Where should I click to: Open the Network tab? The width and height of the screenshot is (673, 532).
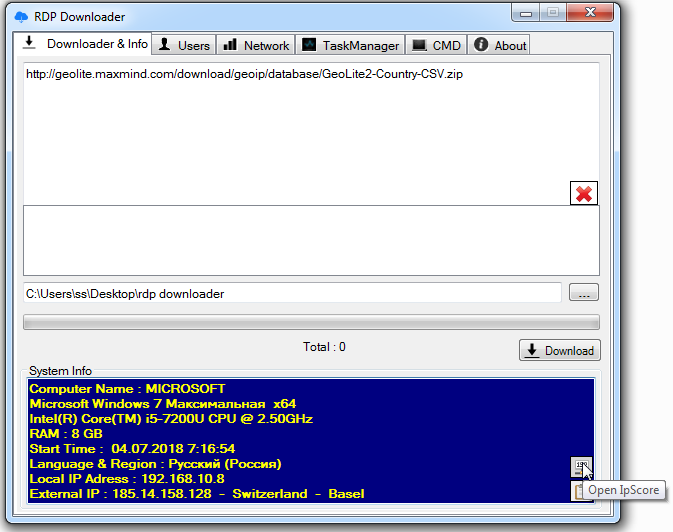coord(256,45)
